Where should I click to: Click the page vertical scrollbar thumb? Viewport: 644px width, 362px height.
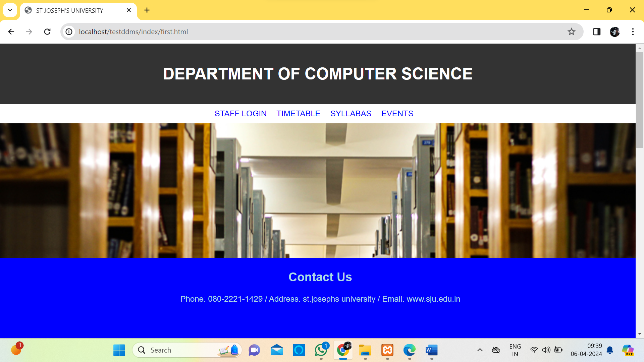[x=640, y=100]
